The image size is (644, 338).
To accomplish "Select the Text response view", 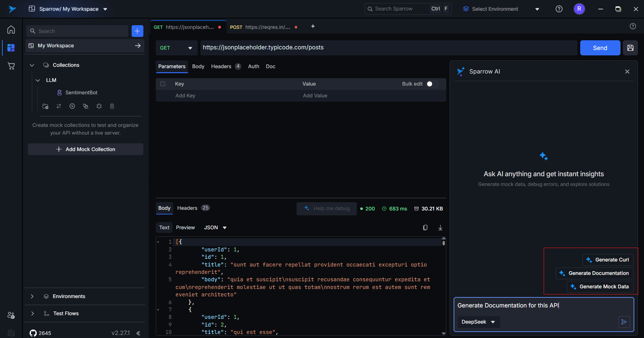I will [x=164, y=228].
